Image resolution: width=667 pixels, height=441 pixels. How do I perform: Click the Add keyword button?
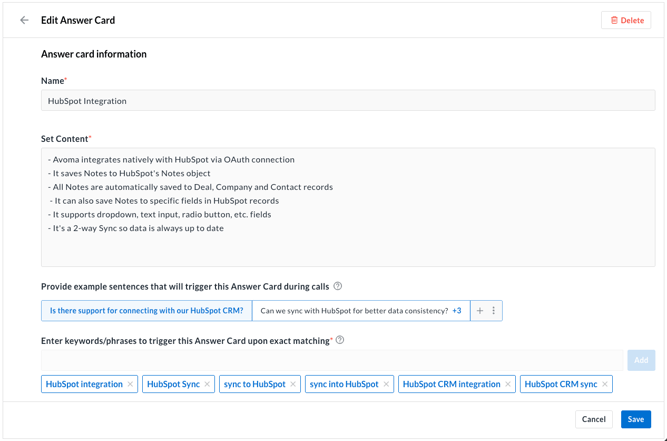coord(641,360)
